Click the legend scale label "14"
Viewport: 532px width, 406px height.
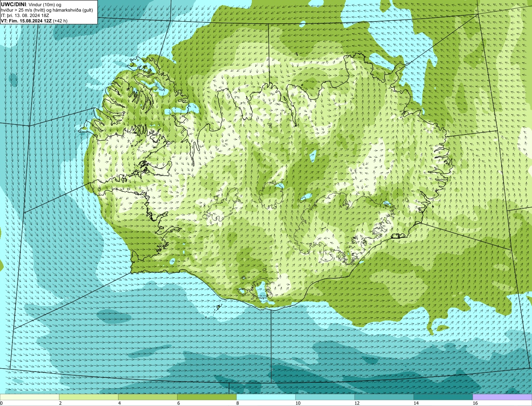click(416, 403)
